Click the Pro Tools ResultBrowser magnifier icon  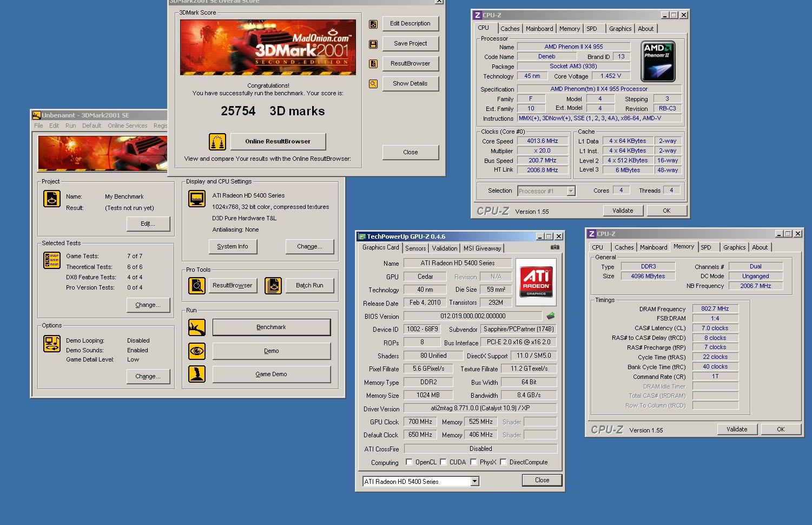point(197,285)
